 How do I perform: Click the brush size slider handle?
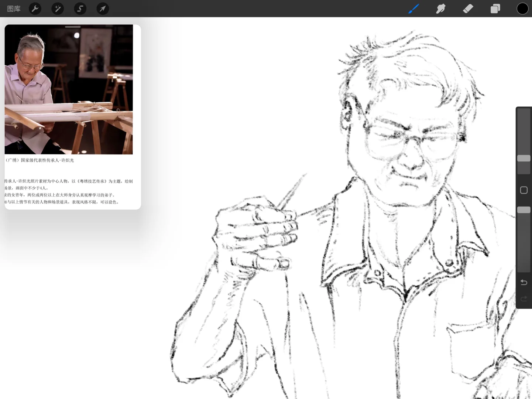[x=524, y=158]
